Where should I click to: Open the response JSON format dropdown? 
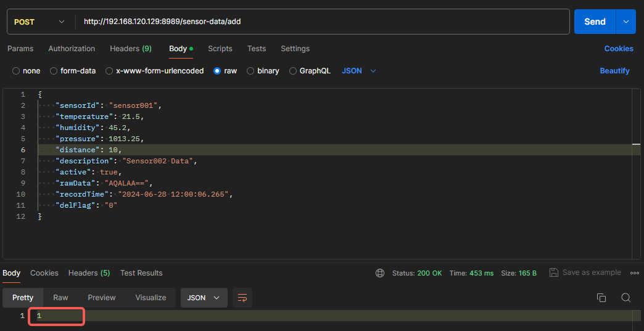pyautogui.click(x=204, y=298)
